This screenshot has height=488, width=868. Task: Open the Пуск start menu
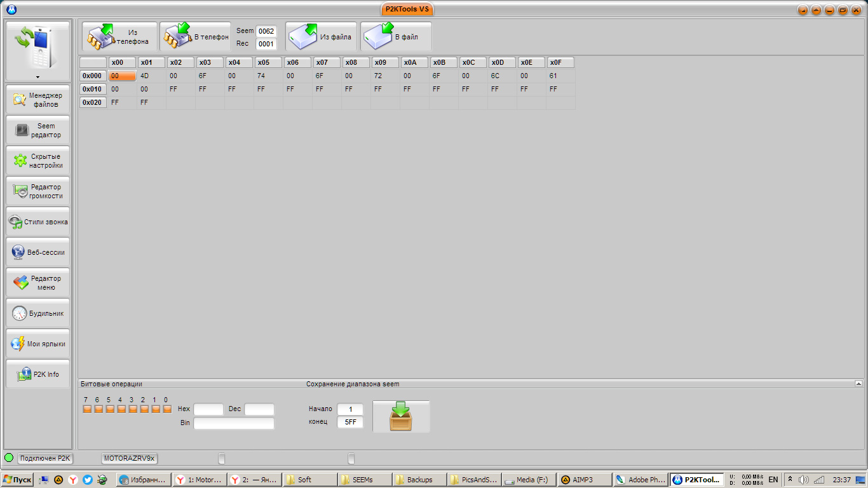pyautogui.click(x=18, y=480)
